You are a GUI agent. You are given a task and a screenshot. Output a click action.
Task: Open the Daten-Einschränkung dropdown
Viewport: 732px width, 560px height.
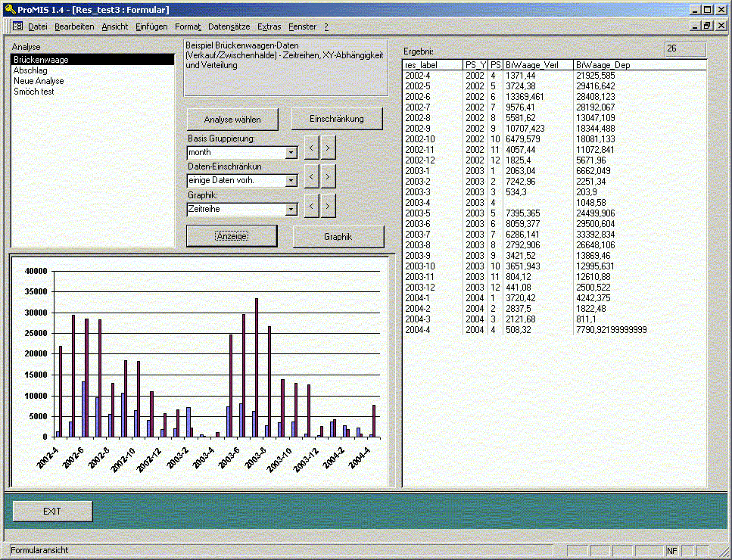click(x=291, y=181)
